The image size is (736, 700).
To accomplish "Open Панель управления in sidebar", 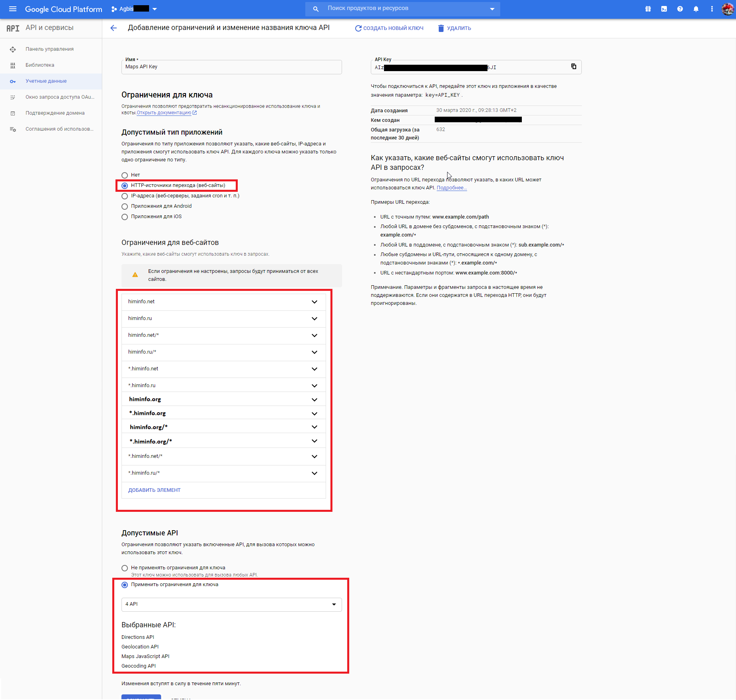I will click(50, 49).
